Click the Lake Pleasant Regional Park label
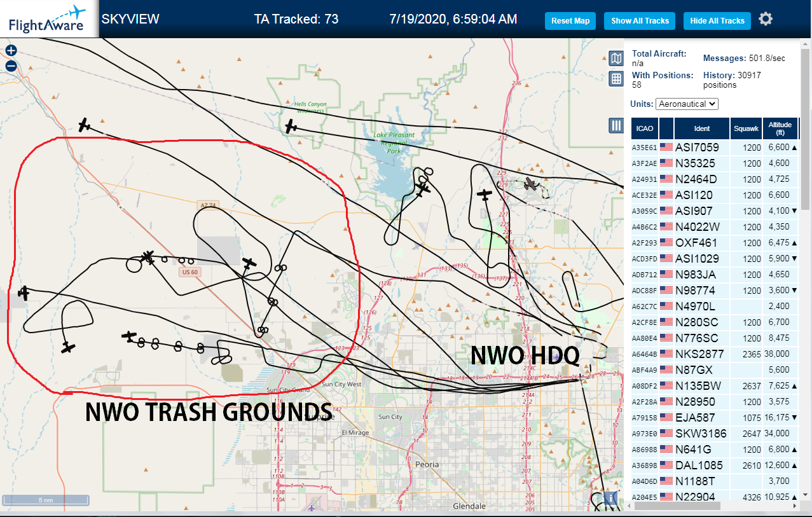 coord(394,143)
